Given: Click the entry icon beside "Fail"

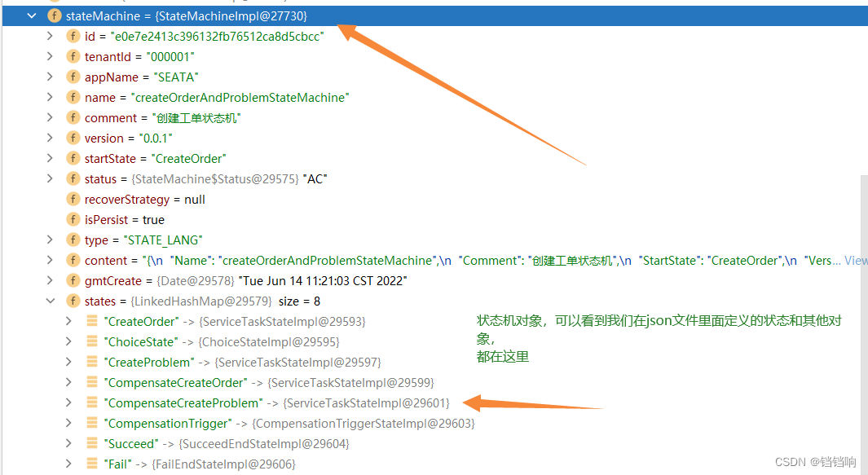Looking at the screenshot, I should tap(92, 464).
